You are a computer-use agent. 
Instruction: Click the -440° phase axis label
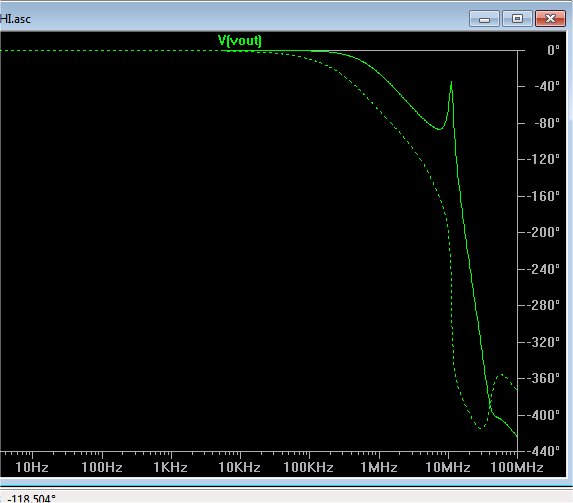543,451
